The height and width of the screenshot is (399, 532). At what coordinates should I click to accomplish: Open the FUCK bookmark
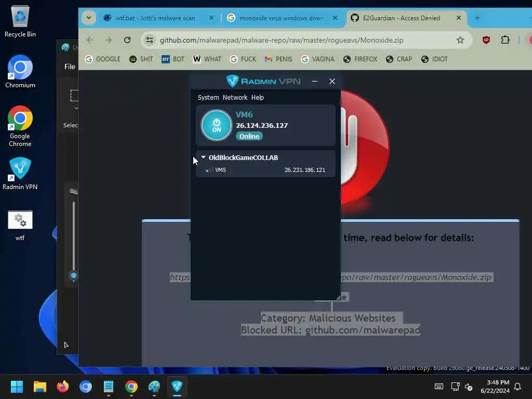[243, 59]
